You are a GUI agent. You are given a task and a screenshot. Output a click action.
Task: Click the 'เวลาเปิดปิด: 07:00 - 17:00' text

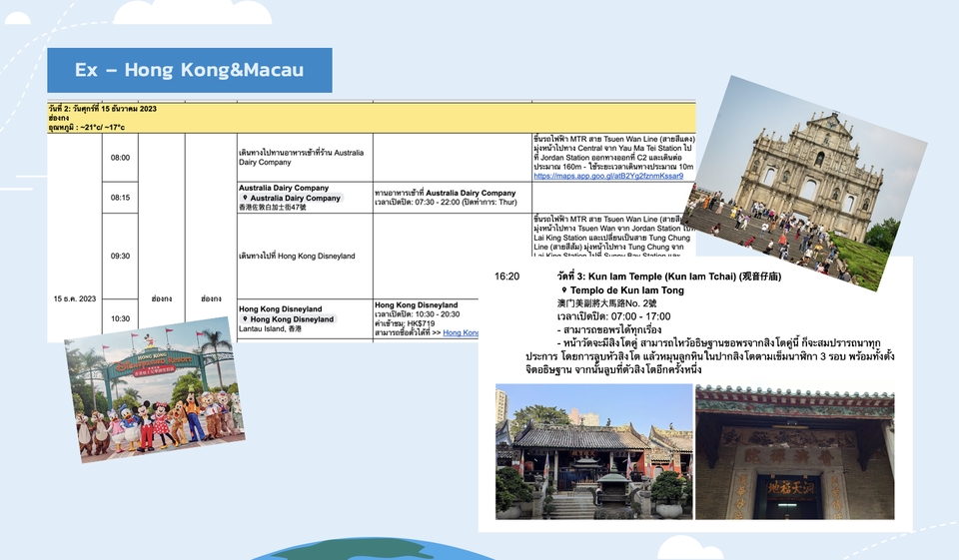pos(613,316)
